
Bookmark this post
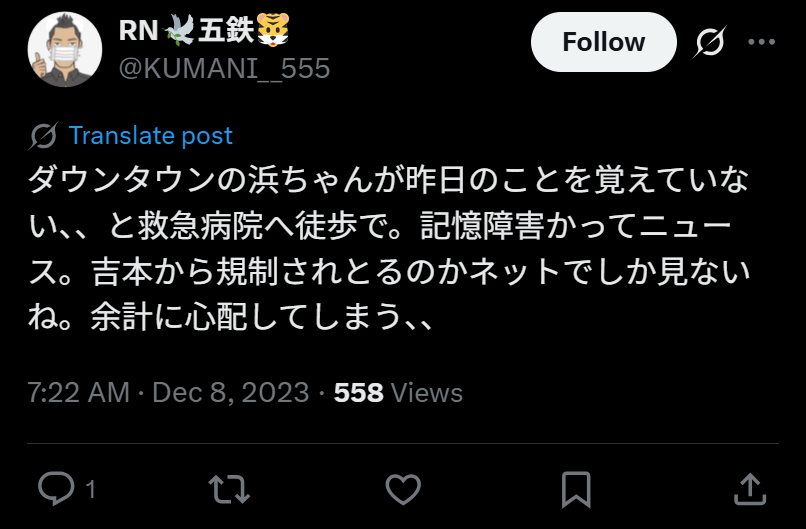[x=576, y=489]
